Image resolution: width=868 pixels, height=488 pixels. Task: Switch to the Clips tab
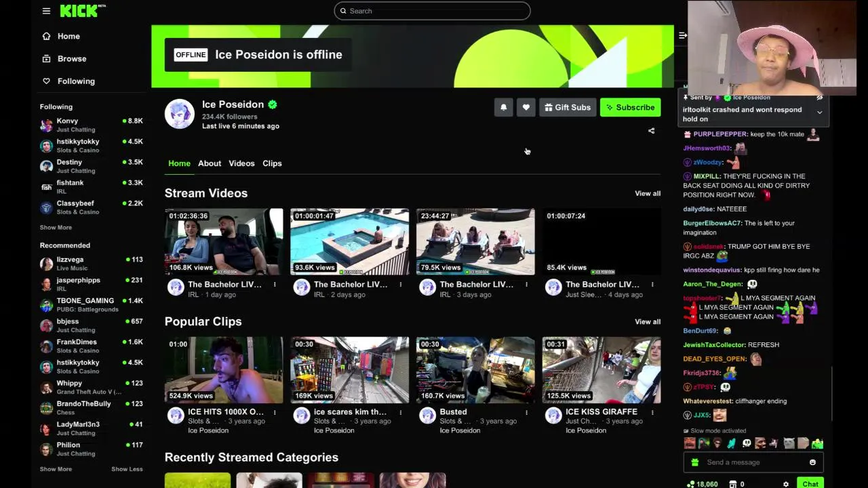[272, 163]
